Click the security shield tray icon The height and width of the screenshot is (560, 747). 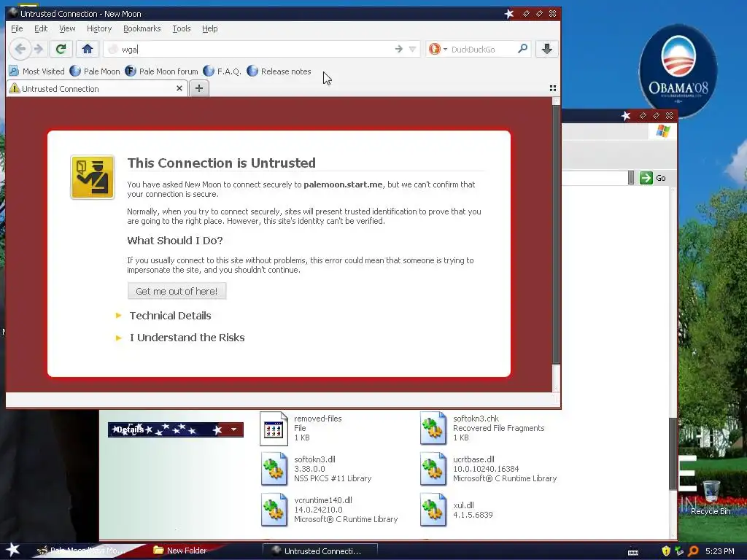(x=665, y=551)
